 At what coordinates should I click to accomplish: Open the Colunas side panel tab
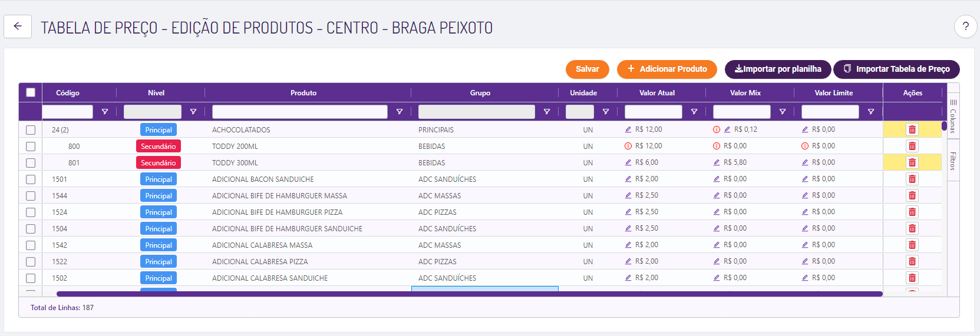953,116
